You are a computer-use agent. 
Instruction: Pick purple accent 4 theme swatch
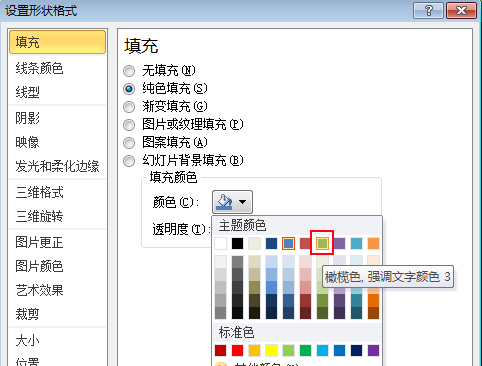(339, 244)
